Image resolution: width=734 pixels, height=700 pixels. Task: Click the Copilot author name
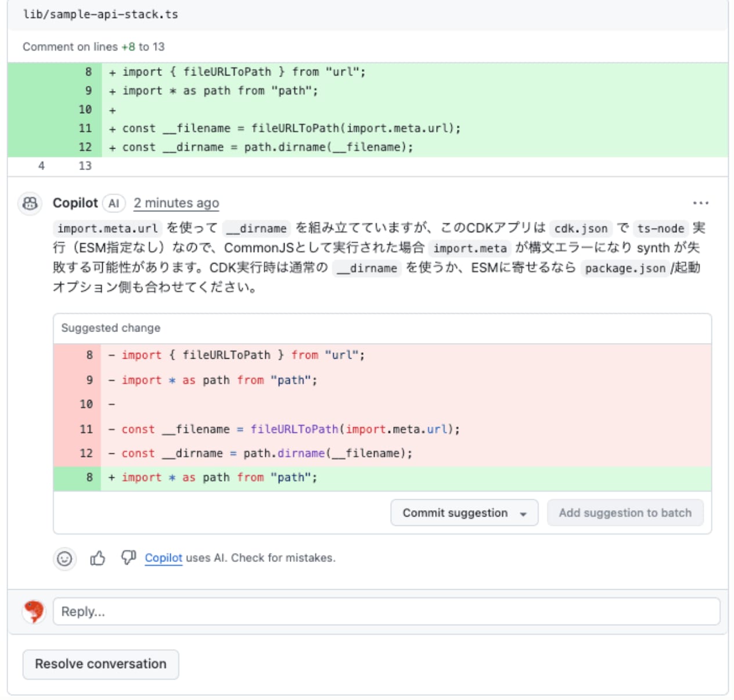point(75,203)
